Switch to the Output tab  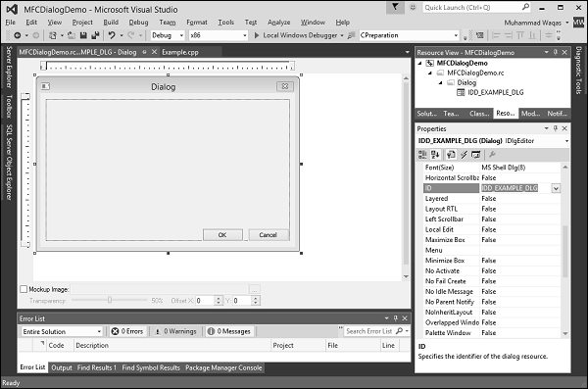[x=62, y=367]
